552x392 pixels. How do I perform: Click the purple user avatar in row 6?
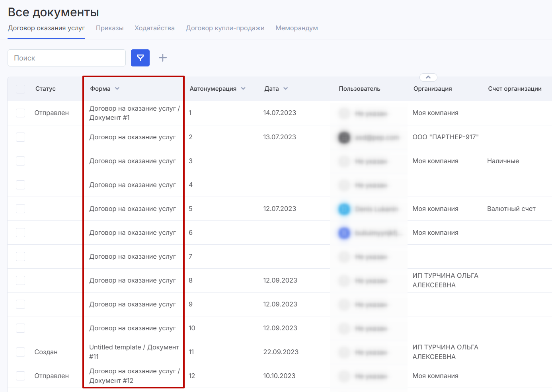tap(344, 233)
